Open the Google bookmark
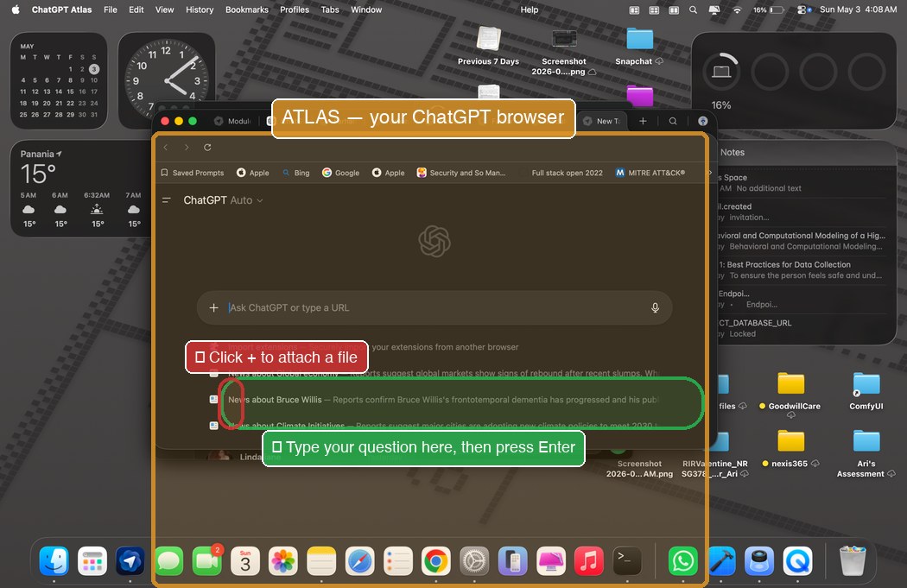Image resolution: width=907 pixels, height=588 pixels. pyautogui.click(x=340, y=173)
